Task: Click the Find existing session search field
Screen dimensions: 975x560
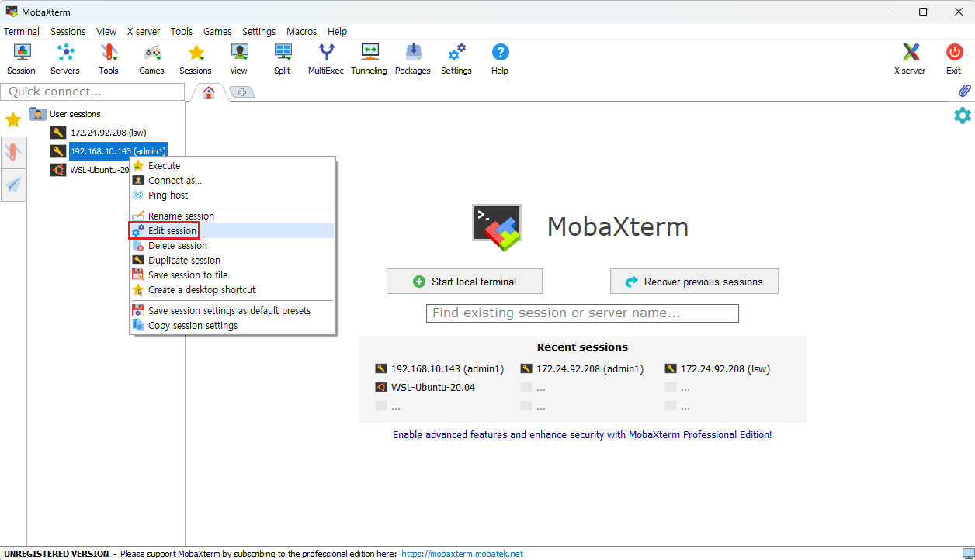Action: click(582, 313)
